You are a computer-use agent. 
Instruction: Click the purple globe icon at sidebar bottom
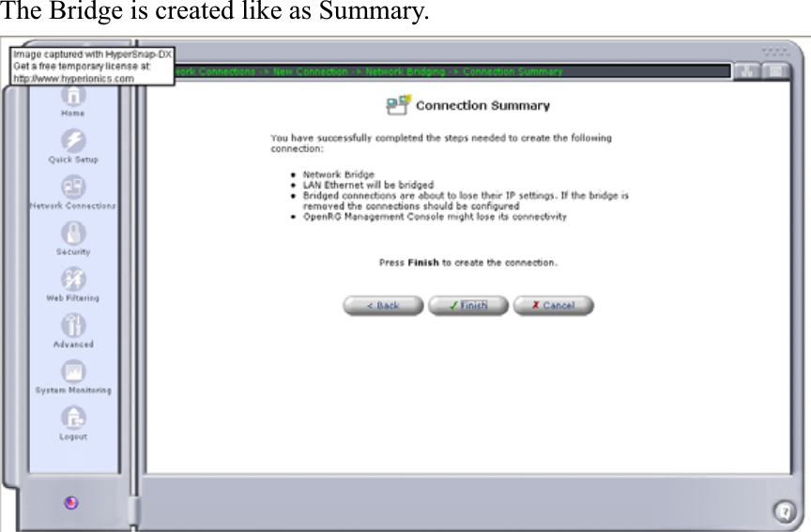(71, 503)
